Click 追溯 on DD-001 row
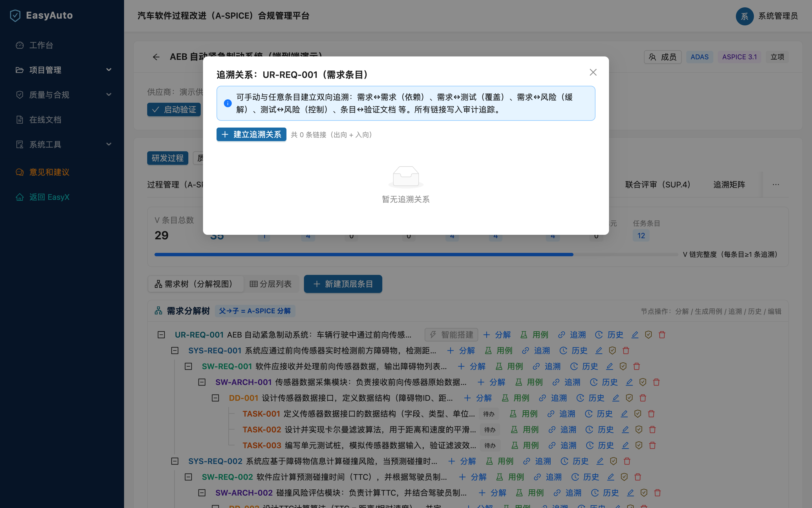812x508 pixels. pos(553,398)
